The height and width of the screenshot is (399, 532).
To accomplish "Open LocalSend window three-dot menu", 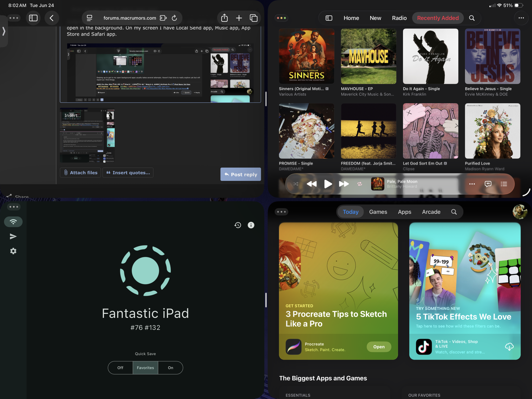I will (x=14, y=207).
